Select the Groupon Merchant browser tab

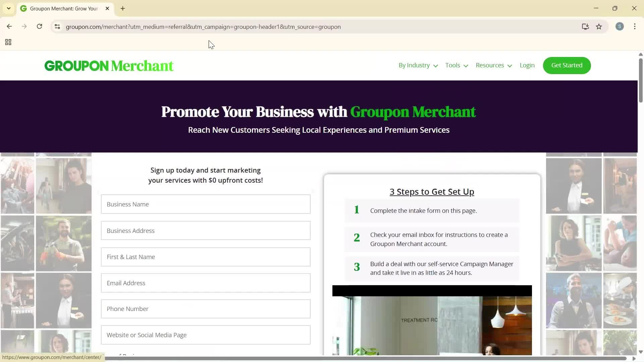64,8
